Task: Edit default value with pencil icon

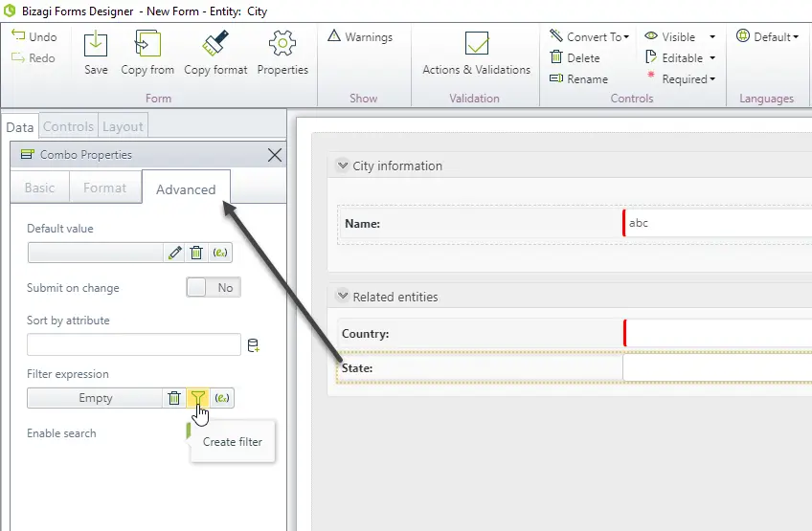Action: [x=175, y=253]
